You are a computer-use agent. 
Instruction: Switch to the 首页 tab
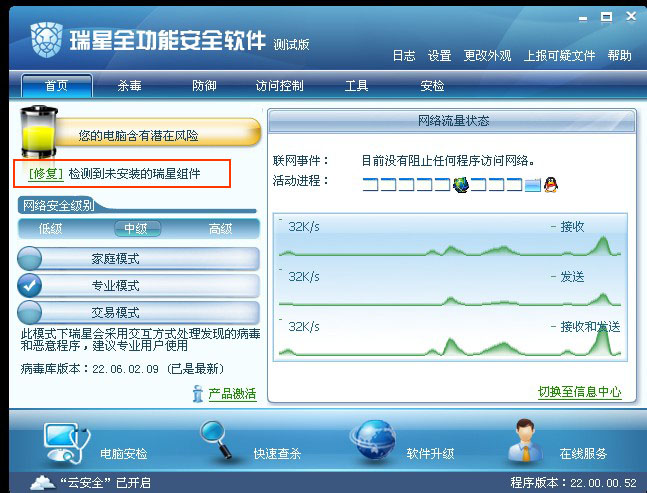[x=57, y=86]
